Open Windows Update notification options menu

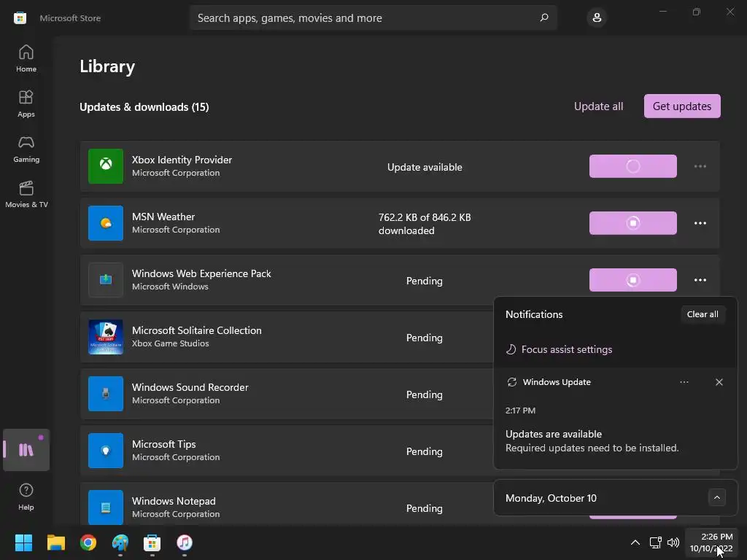(684, 382)
